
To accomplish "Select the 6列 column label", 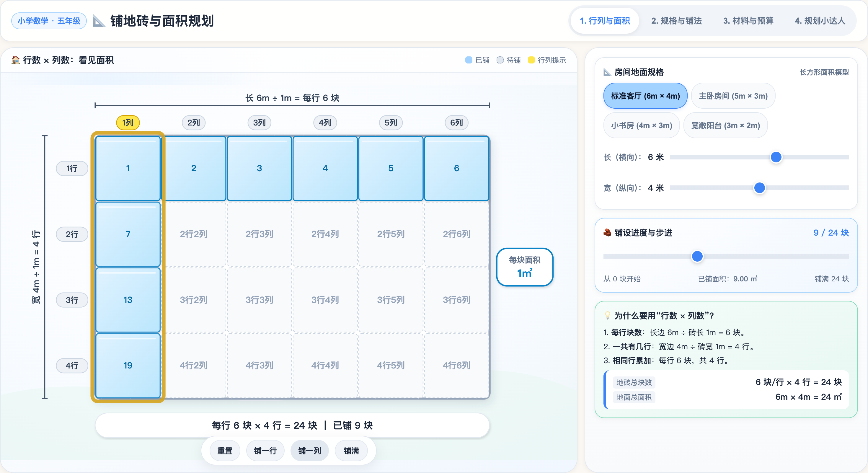I will coord(456,123).
